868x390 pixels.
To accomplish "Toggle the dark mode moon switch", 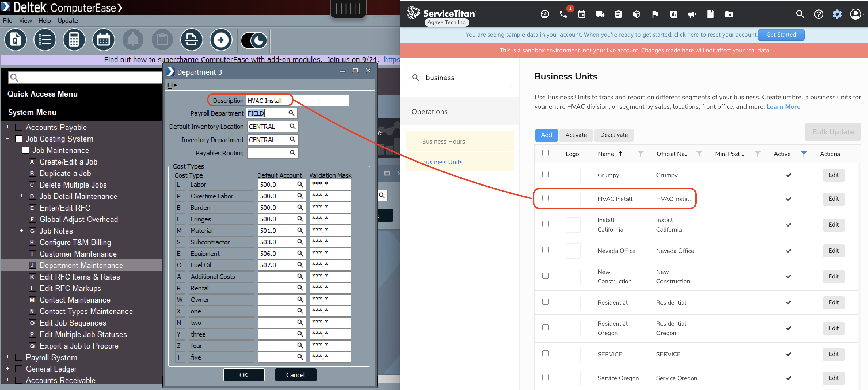I will click(254, 41).
